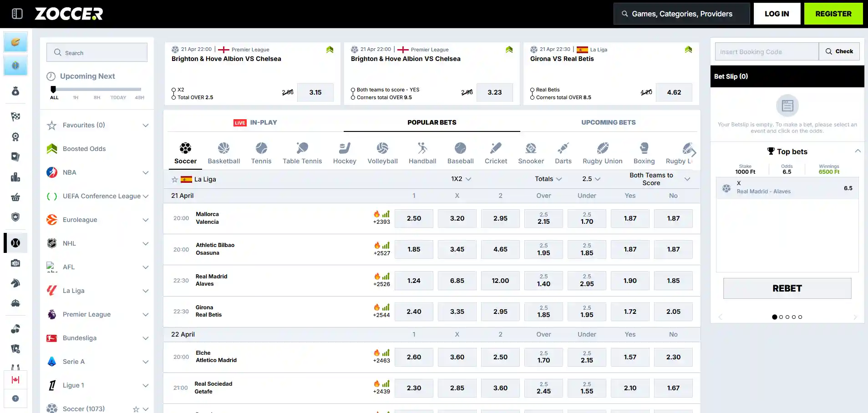The image size is (868, 413).
Task: Open the money bag icon in left rail
Action: 15,91
